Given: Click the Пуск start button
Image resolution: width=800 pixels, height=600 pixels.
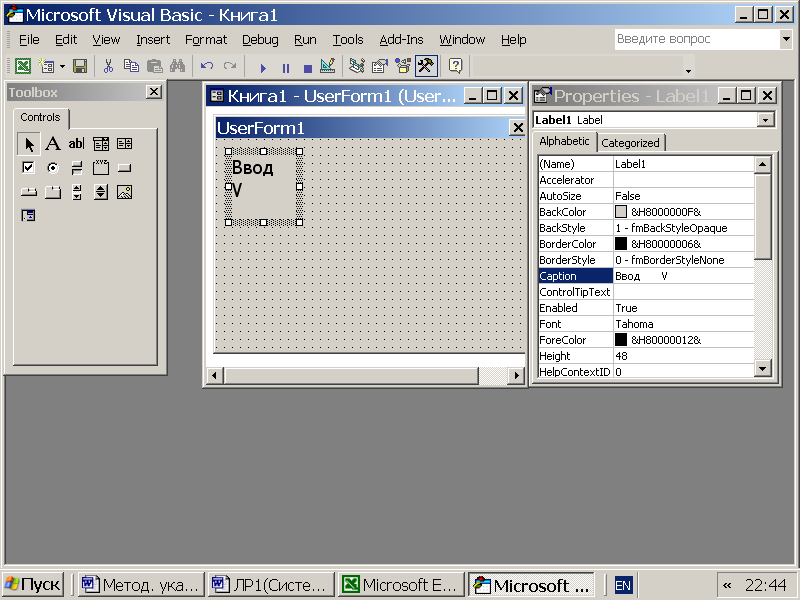Looking at the screenshot, I should (x=33, y=585).
